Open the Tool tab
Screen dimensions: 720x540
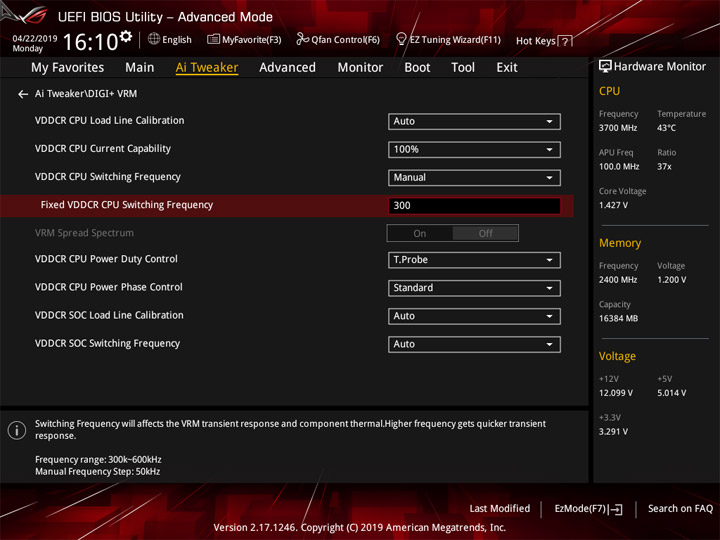coord(463,68)
